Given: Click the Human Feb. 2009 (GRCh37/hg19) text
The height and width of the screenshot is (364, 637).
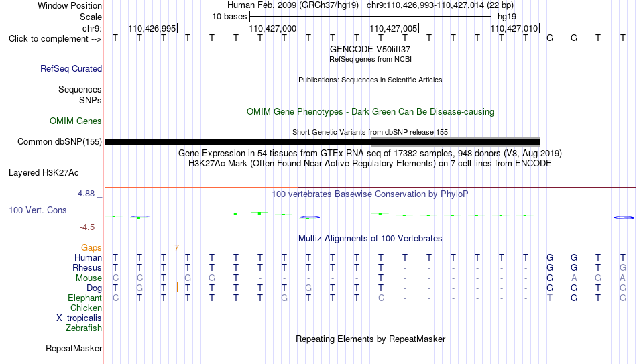Looking at the screenshot, I should click(x=293, y=5).
